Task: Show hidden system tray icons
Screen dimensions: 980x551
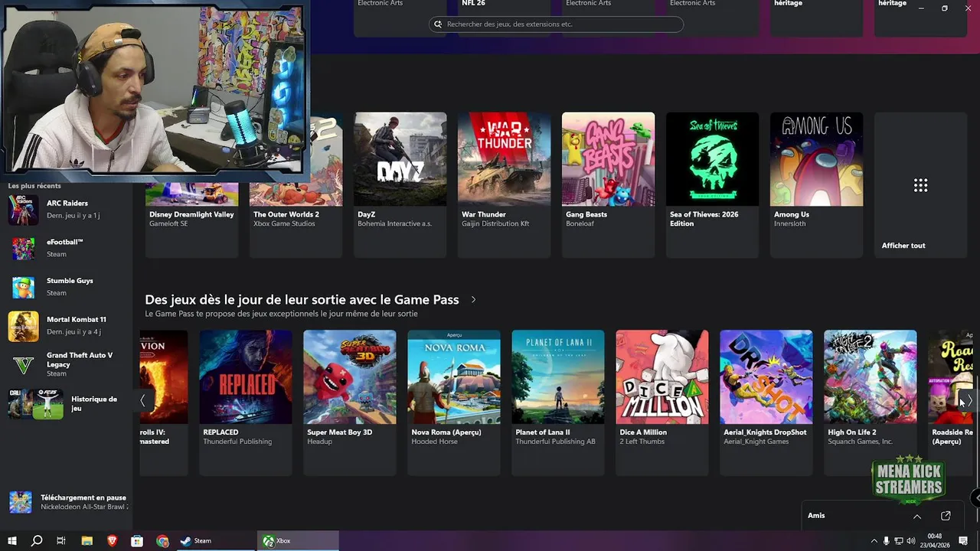Action: (x=874, y=541)
